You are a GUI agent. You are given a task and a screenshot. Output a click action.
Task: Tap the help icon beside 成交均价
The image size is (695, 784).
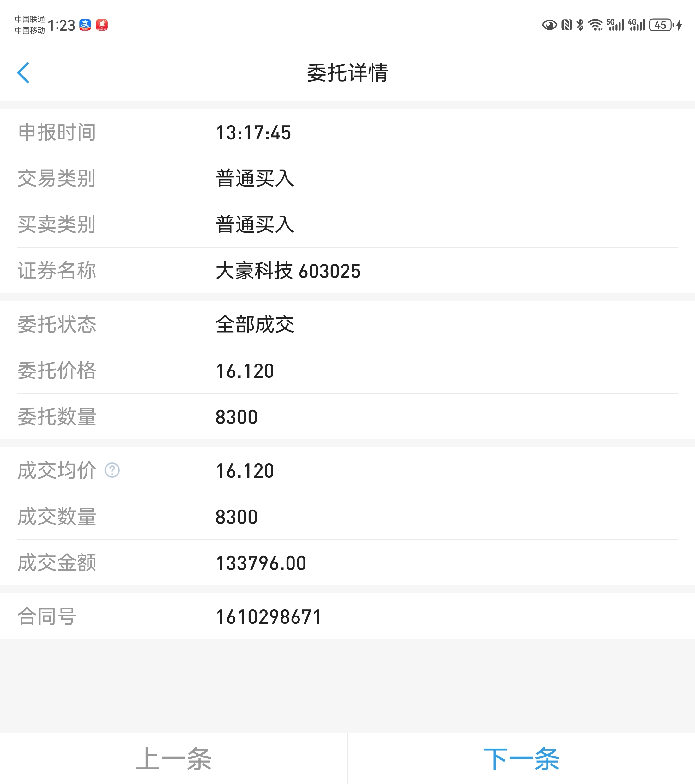pyautogui.click(x=112, y=470)
